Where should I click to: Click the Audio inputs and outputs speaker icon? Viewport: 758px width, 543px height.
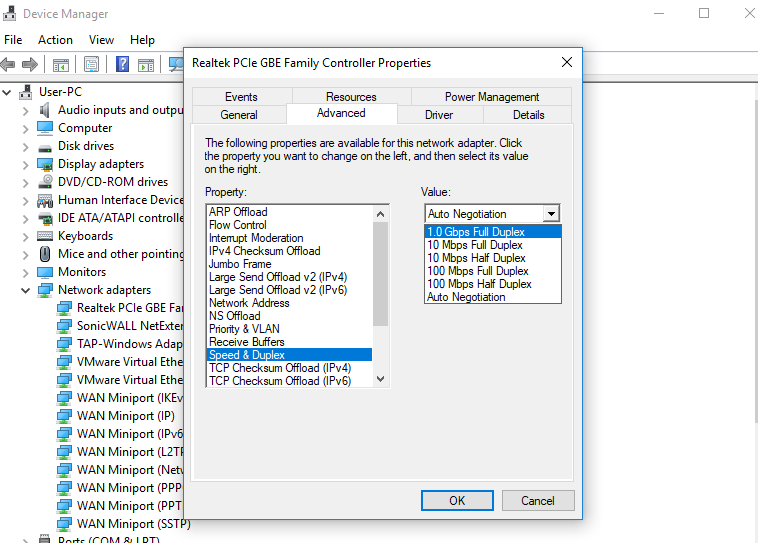pos(44,110)
